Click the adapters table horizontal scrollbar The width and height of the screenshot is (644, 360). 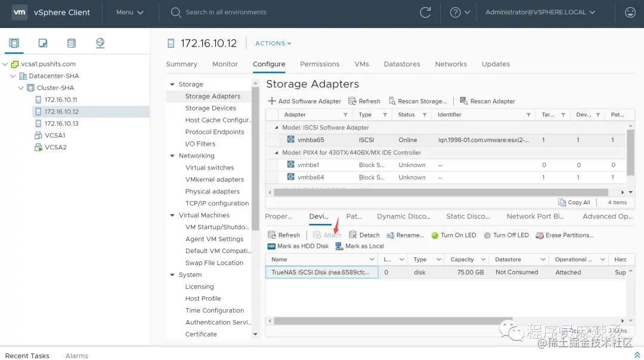(441, 192)
